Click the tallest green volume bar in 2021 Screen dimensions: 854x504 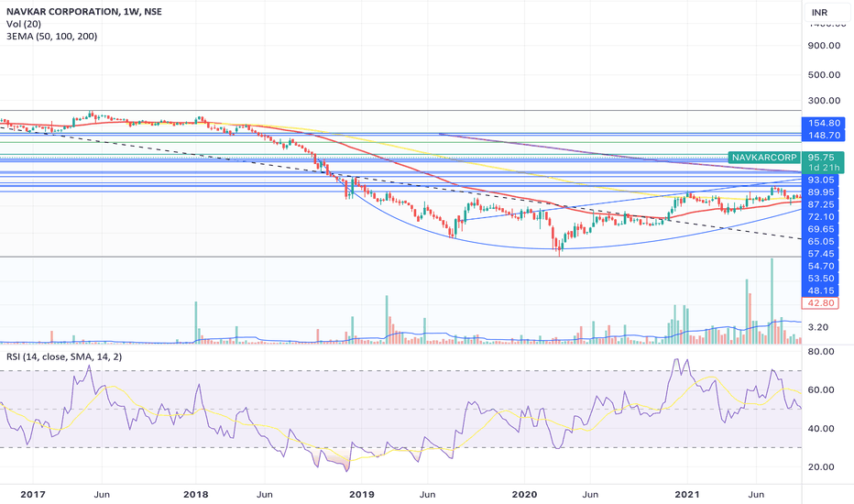[772, 301]
